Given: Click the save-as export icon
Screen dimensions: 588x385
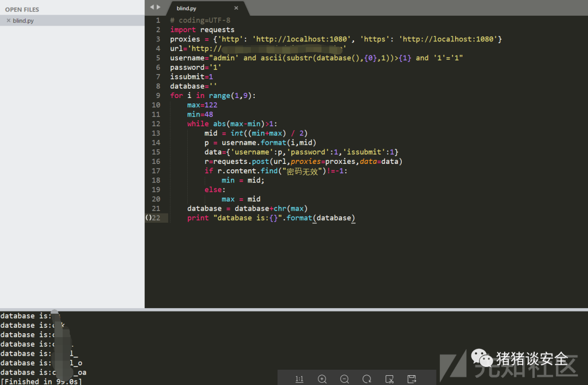Looking at the screenshot, I should (412, 379).
